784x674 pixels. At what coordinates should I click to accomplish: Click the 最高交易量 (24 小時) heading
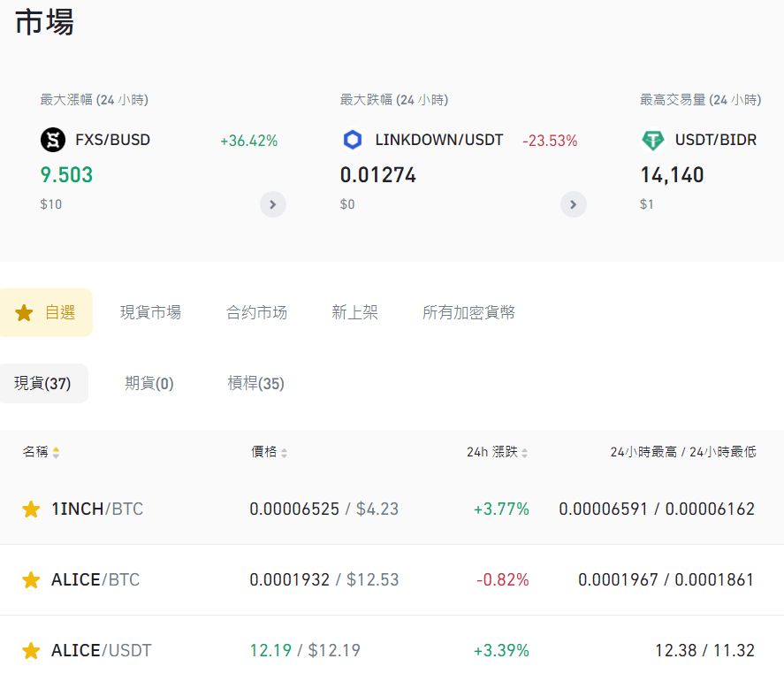pos(701,100)
